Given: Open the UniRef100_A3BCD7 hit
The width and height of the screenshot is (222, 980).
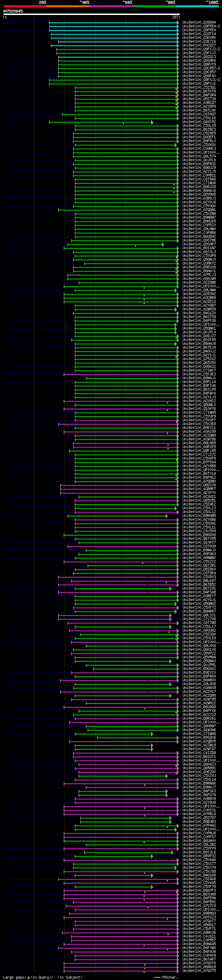Looking at the screenshot, I should [x=199, y=103].
